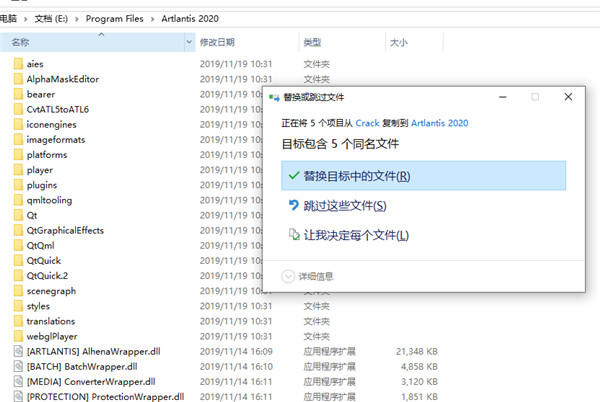The height and width of the screenshot is (402, 600).
Task: Click the [BATCH] BatchWrapper.dll file icon
Action: point(18,366)
